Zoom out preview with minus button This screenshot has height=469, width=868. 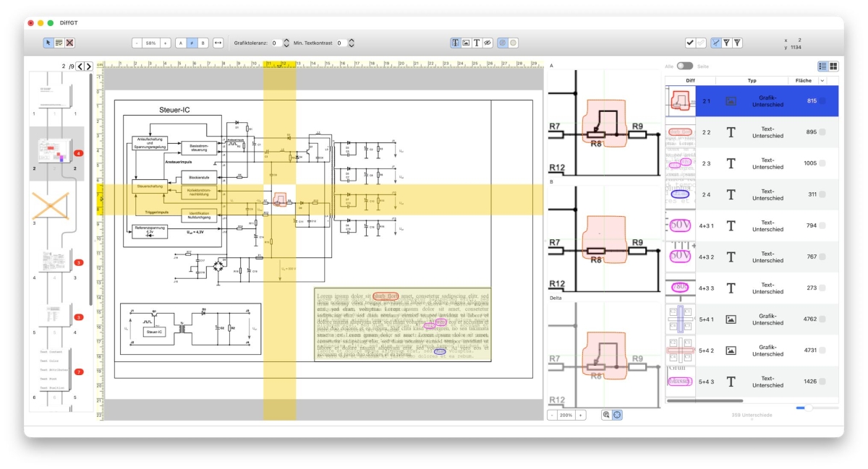(552, 416)
